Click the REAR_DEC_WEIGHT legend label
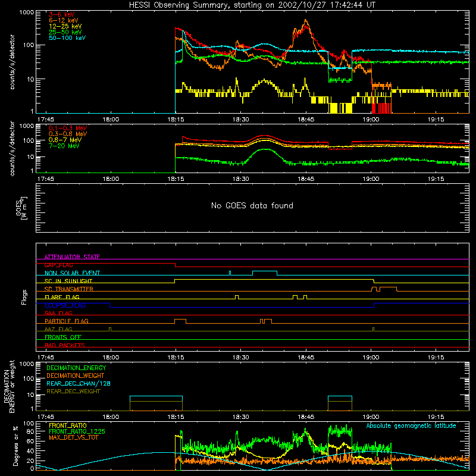476x476 pixels. [73, 392]
